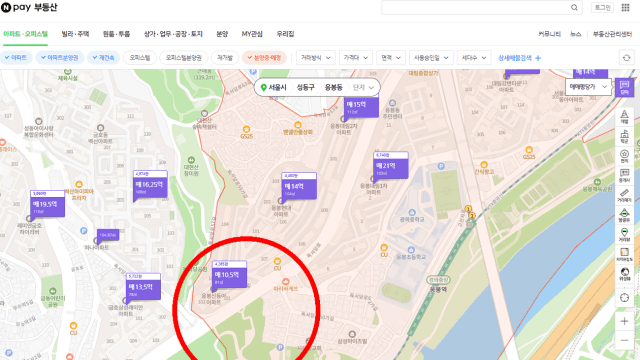The image size is (640, 360).
Task: Zoom in the map with plus
Action: coord(624,321)
